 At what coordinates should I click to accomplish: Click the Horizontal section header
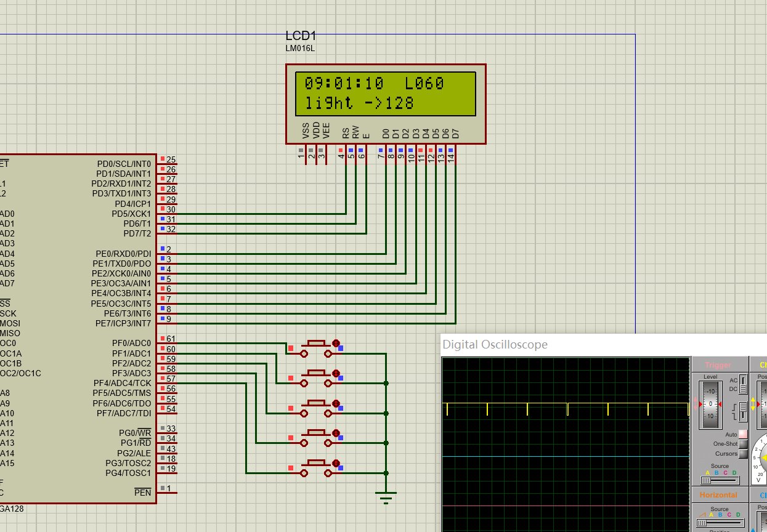click(x=718, y=495)
